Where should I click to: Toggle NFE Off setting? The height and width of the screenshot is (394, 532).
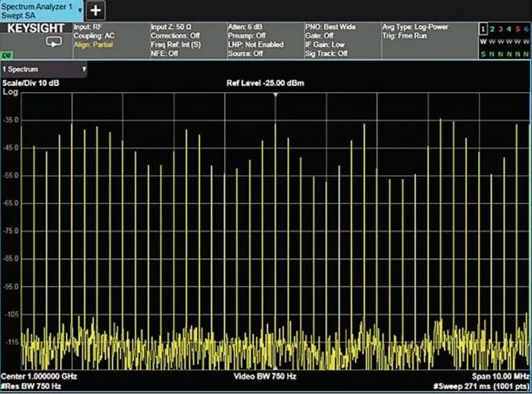(x=163, y=54)
